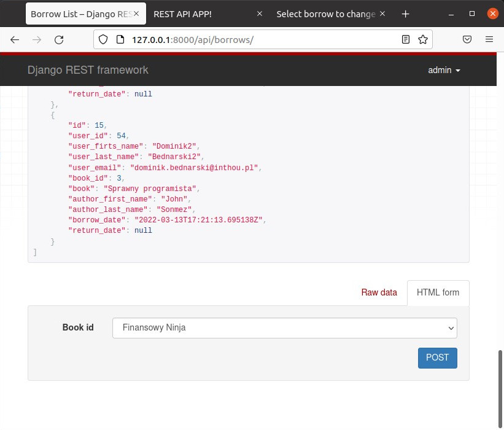The width and height of the screenshot is (504, 430).
Task: Click the URL address bar
Action: pos(258,39)
